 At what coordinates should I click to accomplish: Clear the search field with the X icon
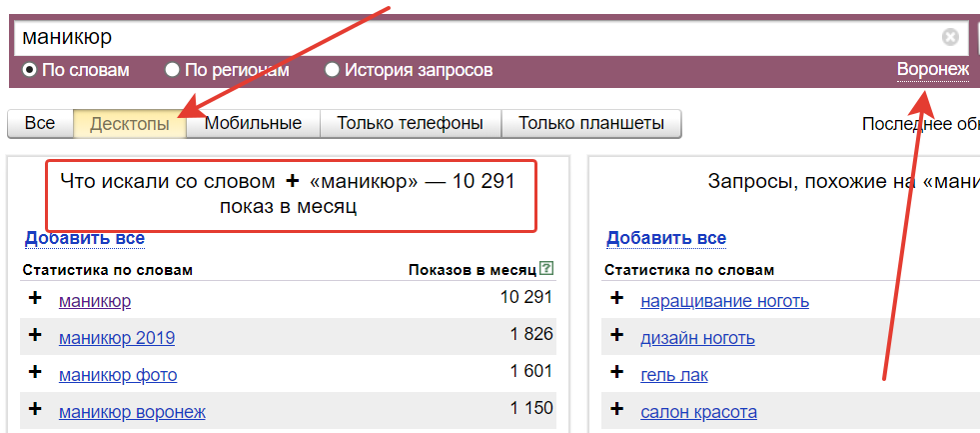tap(950, 38)
